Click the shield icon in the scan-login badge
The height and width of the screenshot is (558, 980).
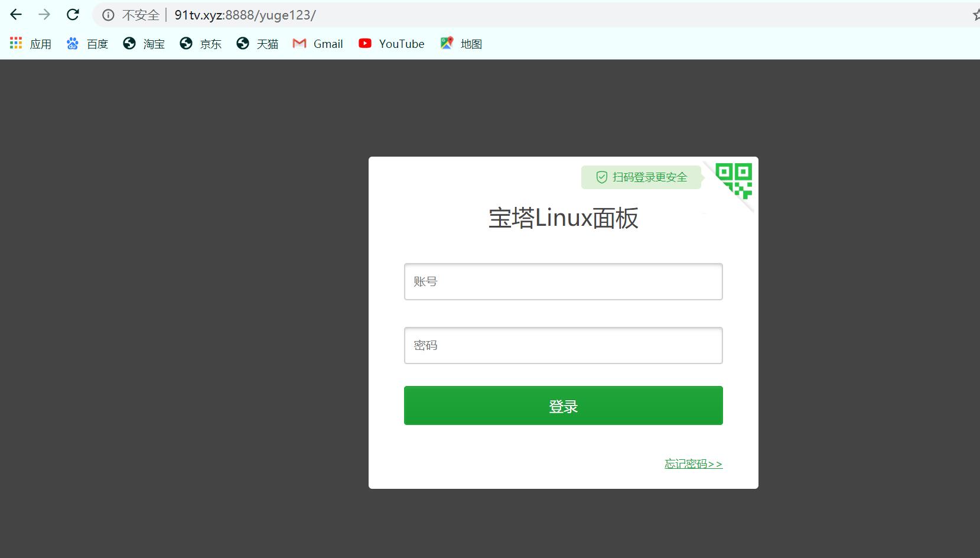point(601,177)
